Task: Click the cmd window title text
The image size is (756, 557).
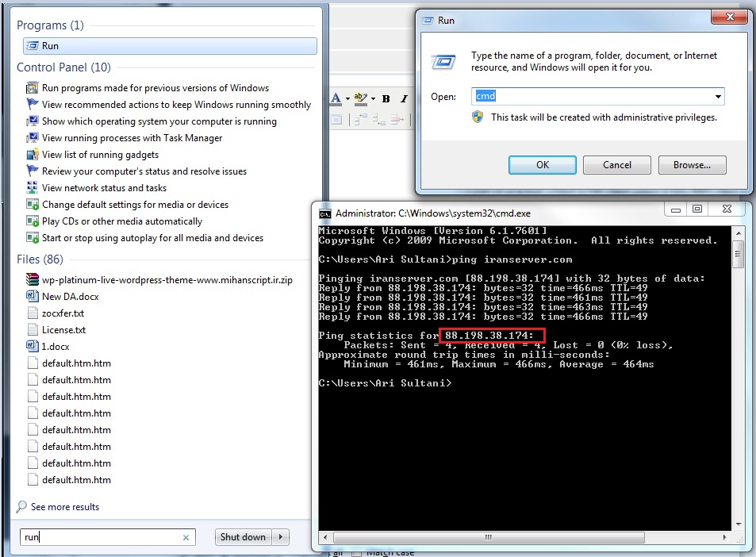Action: (433, 213)
